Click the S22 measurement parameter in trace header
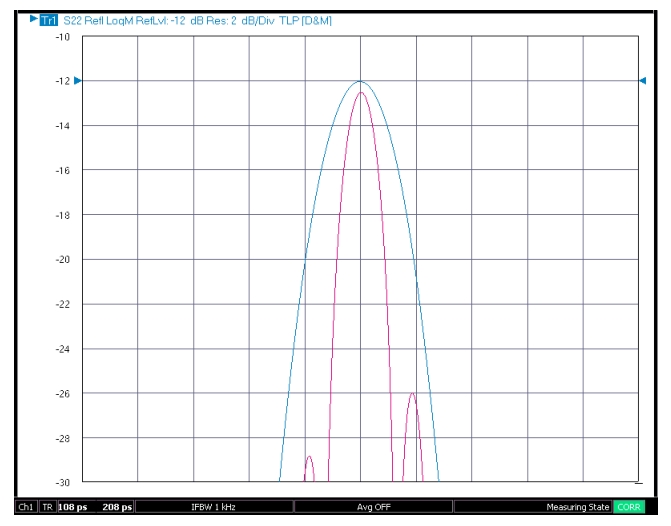Viewport: 671px width, 526px height. pos(74,19)
